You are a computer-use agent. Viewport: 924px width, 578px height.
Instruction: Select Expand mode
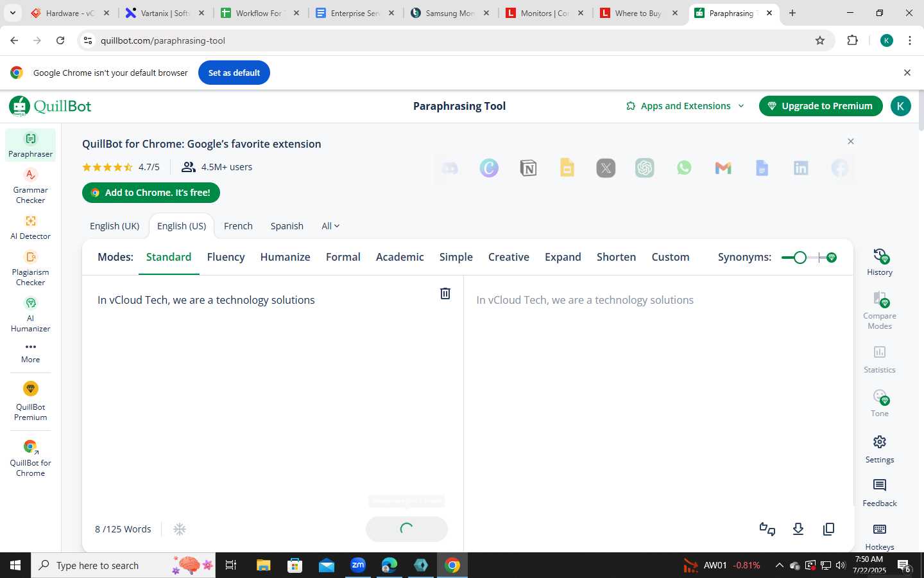563,257
